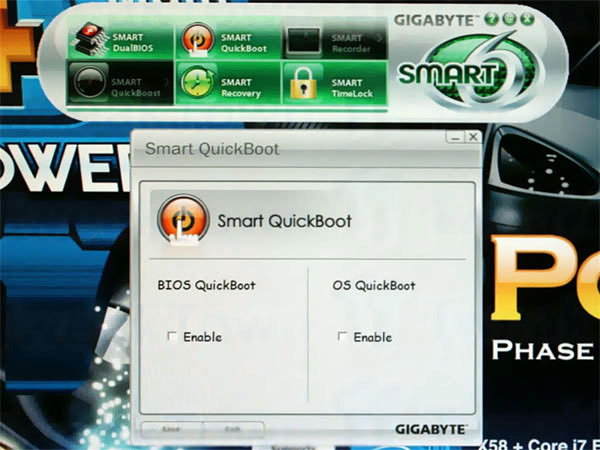Open the SMART DualBIOS chip icon
This screenshot has height=450, width=600.
(x=88, y=43)
